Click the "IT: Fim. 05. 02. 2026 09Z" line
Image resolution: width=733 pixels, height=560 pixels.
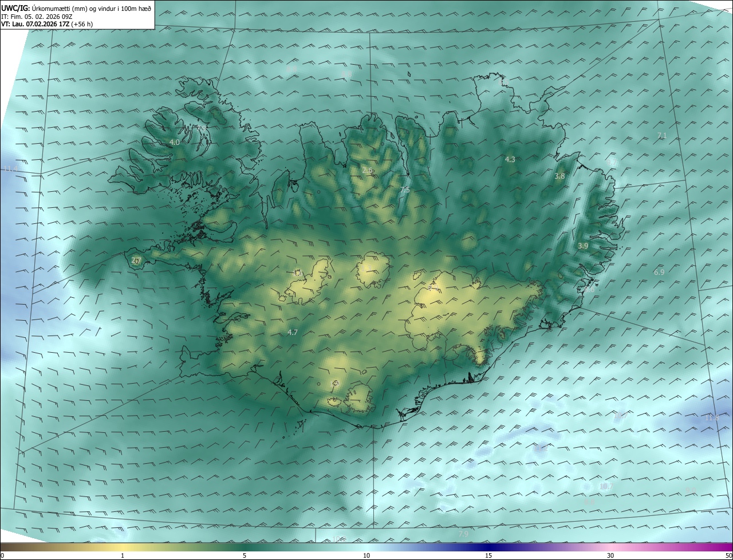coord(37,16)
